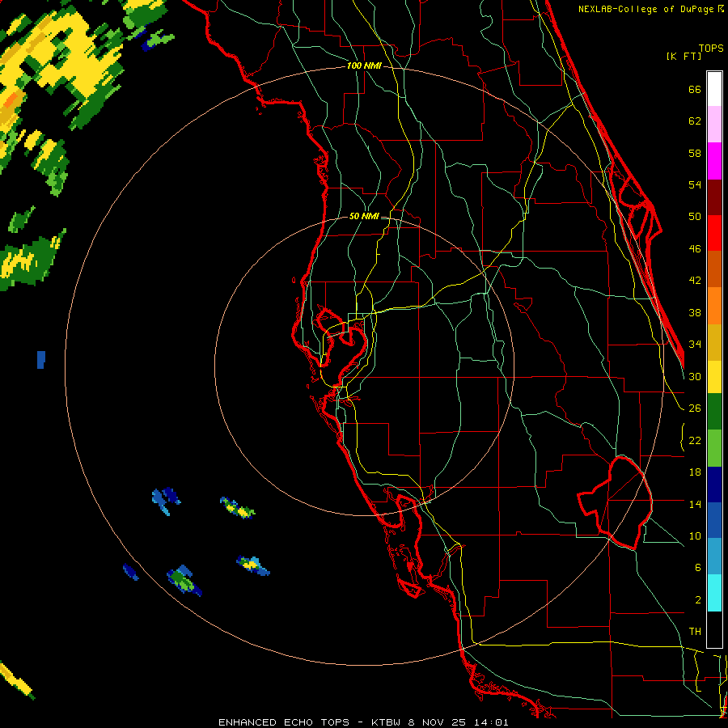Click the light pink legend color block
728x728 pixels.
tap(714, 125)
